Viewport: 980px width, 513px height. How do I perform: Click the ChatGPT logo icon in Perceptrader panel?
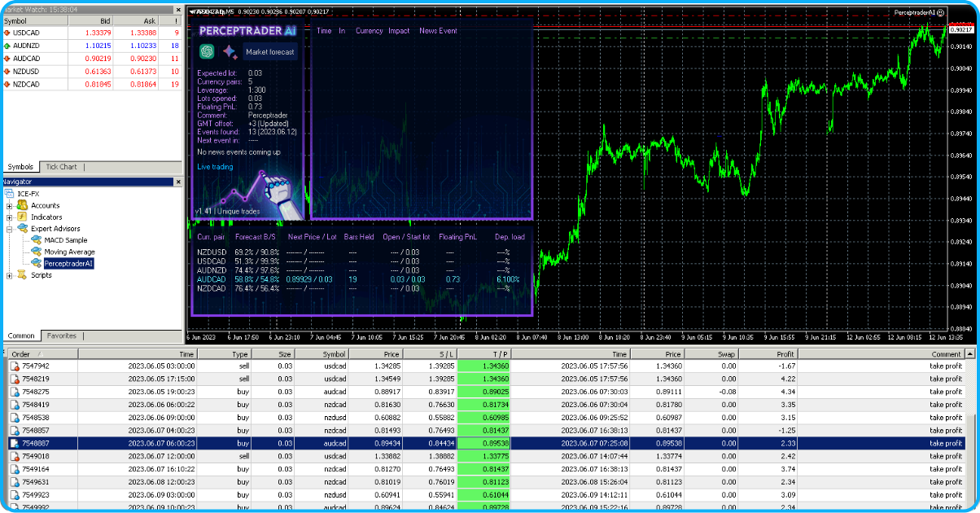[x=207, y=51]
